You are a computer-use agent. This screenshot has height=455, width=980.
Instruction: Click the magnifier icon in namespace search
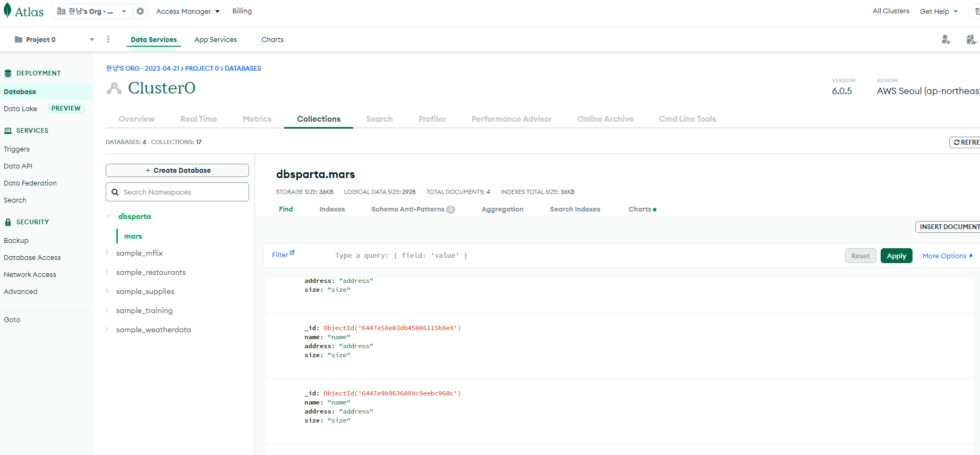point(115,192)
